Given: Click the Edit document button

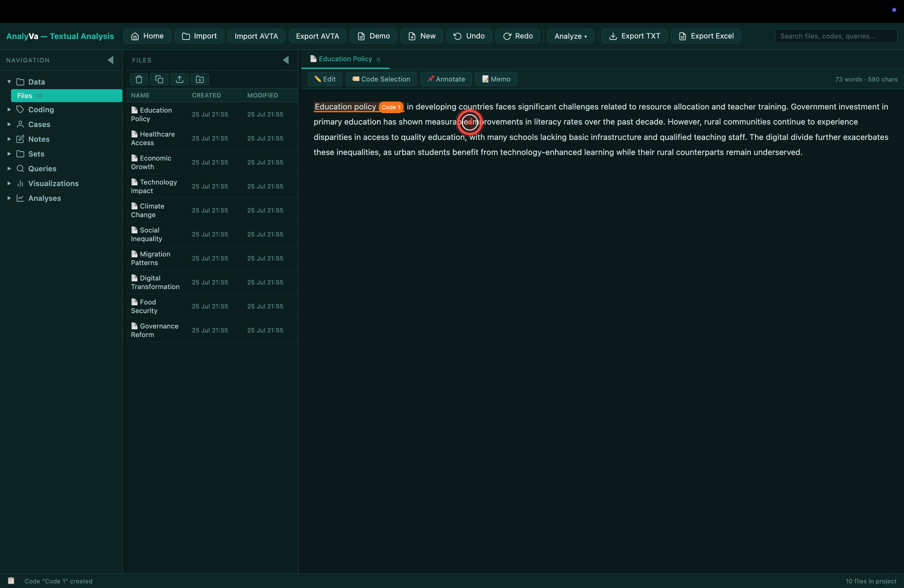Looking at the screenshot, I should tap(325, 79).
